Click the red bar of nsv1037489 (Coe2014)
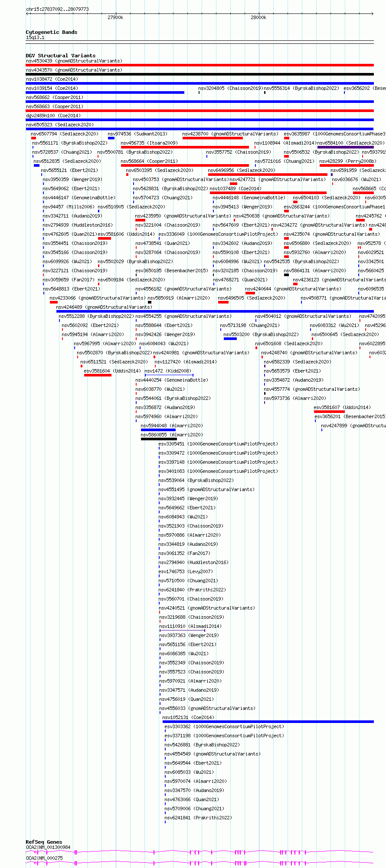Image resolution: width=386 pixels, height=868 pixels. click(268, 193)
